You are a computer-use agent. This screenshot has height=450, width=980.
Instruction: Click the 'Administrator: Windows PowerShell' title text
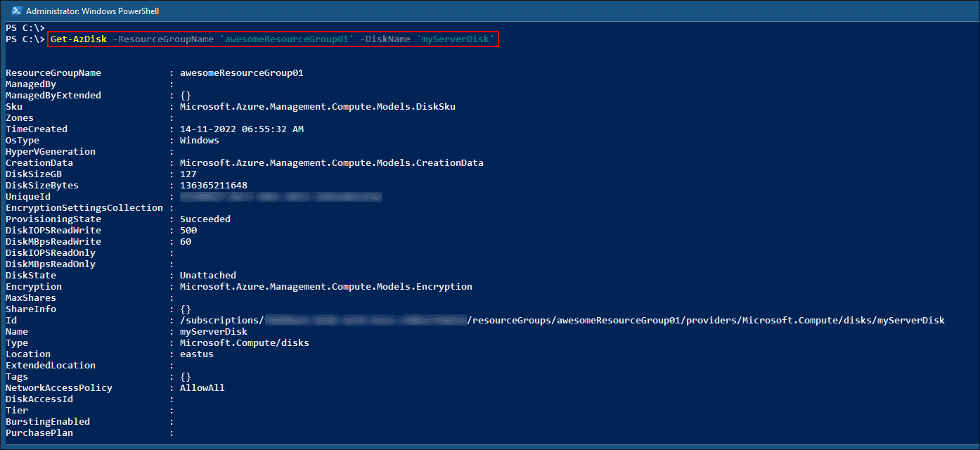click(91, 11)
